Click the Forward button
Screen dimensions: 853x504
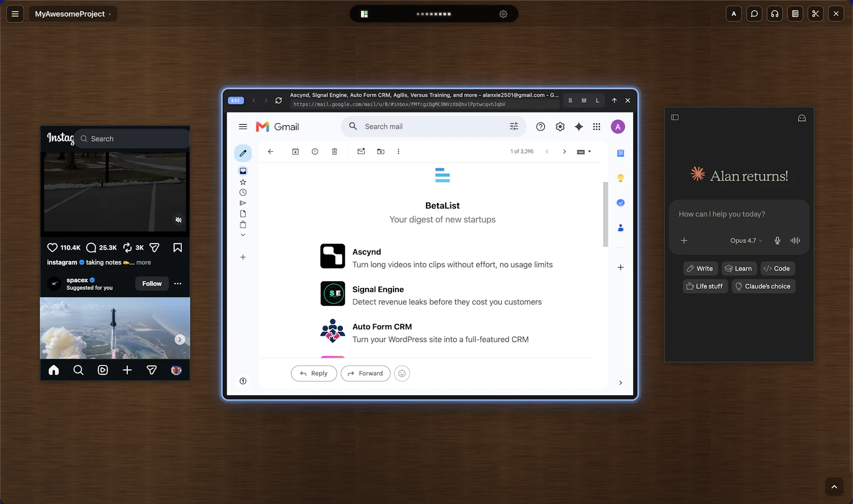point(366,373)
